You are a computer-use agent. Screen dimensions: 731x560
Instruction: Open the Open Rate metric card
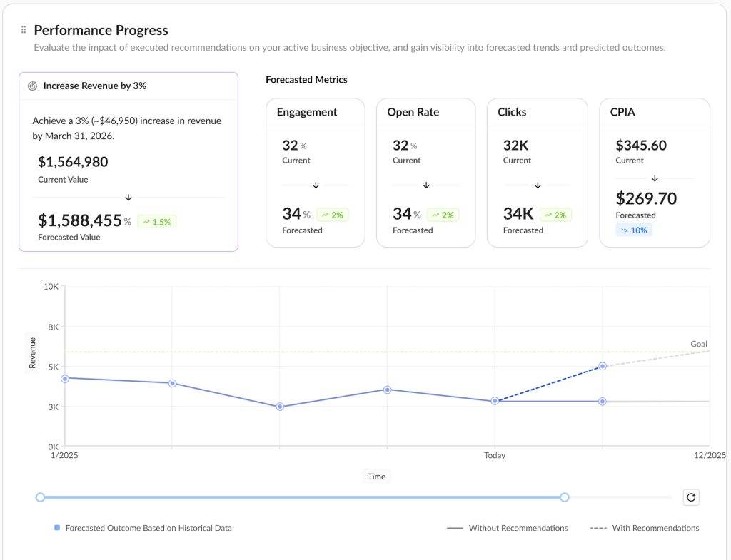coord(425,173)
